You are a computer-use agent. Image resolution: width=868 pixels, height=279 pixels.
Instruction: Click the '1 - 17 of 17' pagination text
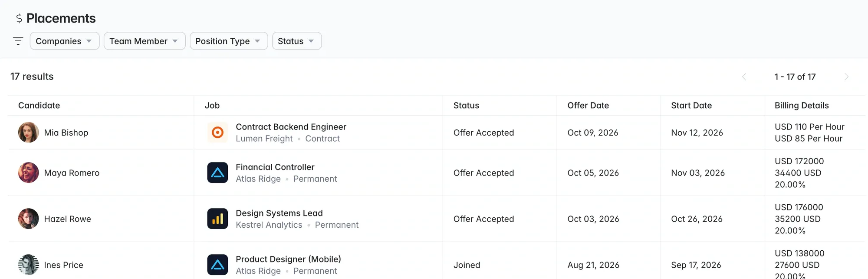click(x=795, y=77)
